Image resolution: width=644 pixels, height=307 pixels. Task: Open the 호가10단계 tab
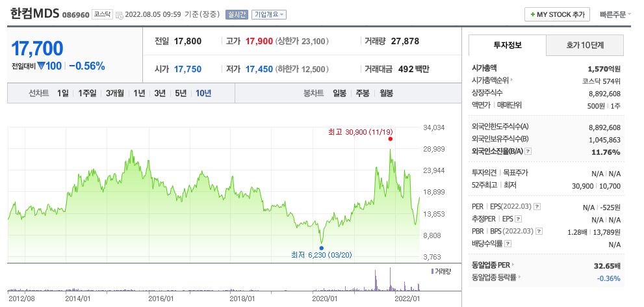pos(585,46)
